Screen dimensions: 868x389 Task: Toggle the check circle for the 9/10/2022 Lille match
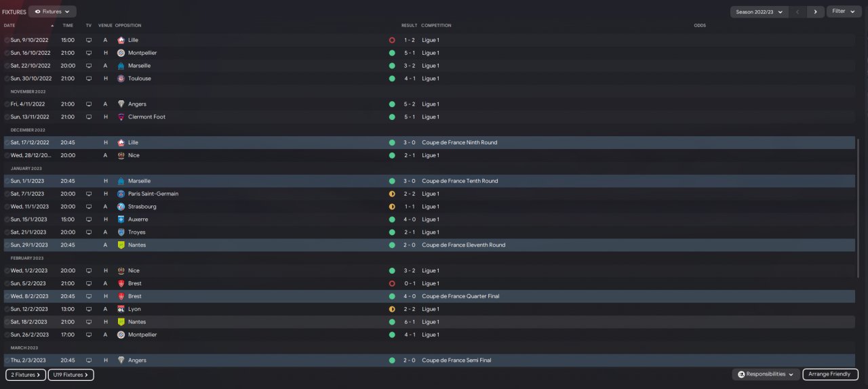pos(7,40)
